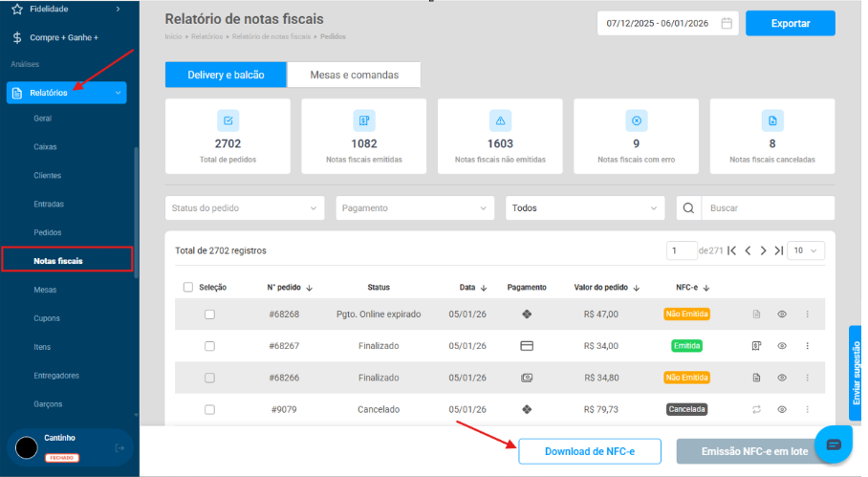
Task: Click the invoice document icon for order #68267
Action: pos(756,346)
